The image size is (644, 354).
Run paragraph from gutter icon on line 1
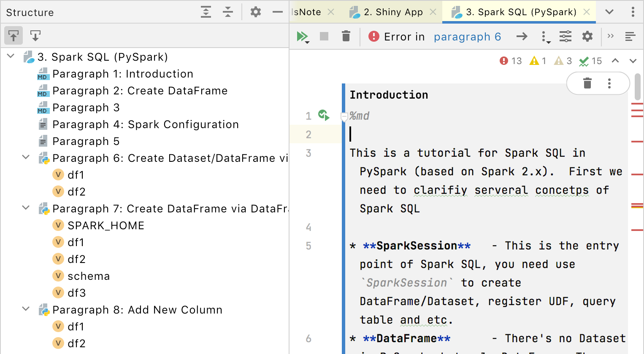tap(324, 115)
